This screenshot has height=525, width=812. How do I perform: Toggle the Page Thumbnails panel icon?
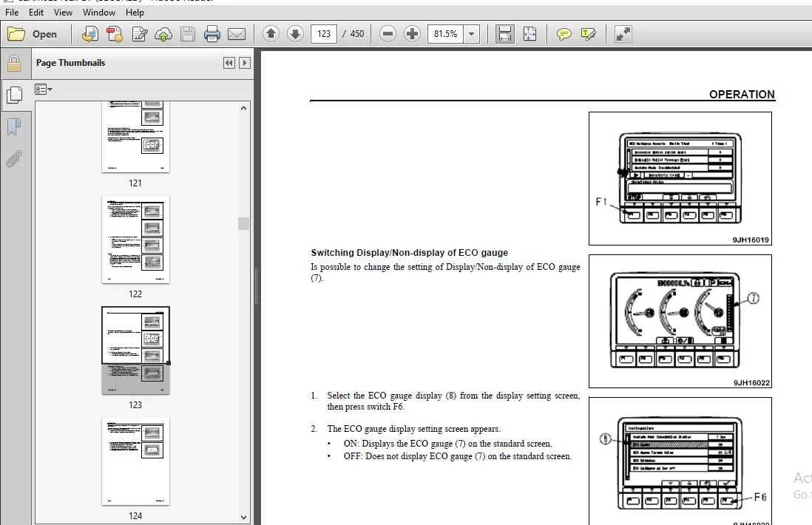(15, 95)
